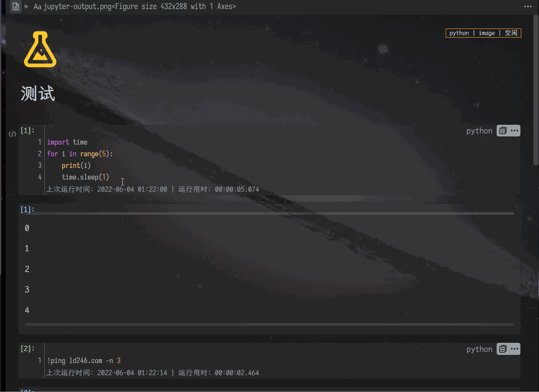Viewport: 539px width, 392px height.
Task: Change the python language label of cell [2]
Action: click(x=479, y=349)
